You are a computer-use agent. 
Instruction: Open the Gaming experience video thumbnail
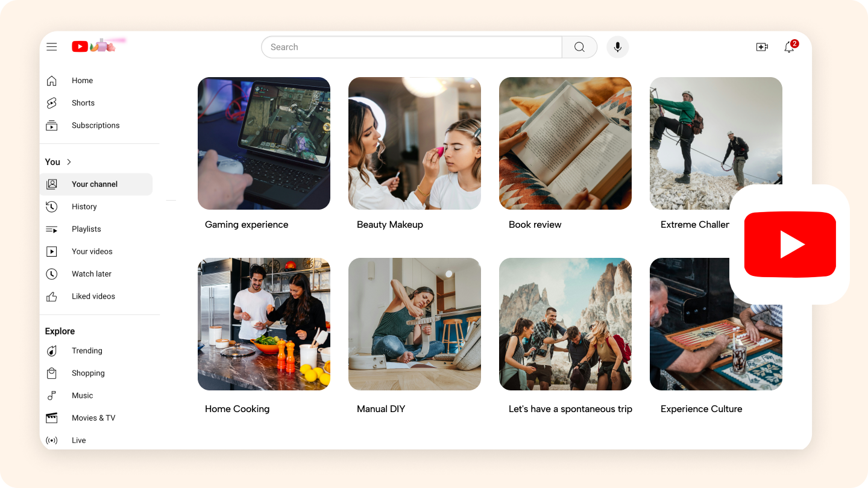(x=264, y=143)
